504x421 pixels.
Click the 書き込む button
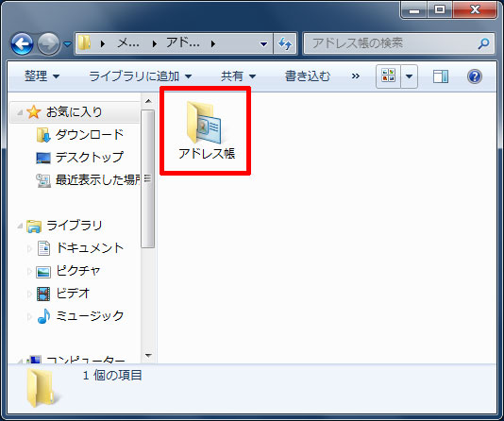[308, 76]
